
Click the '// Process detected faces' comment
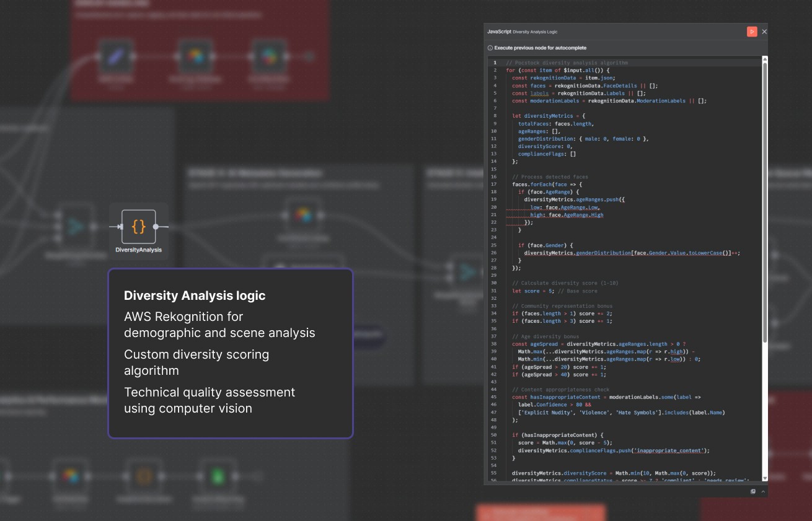click(550, 177)
